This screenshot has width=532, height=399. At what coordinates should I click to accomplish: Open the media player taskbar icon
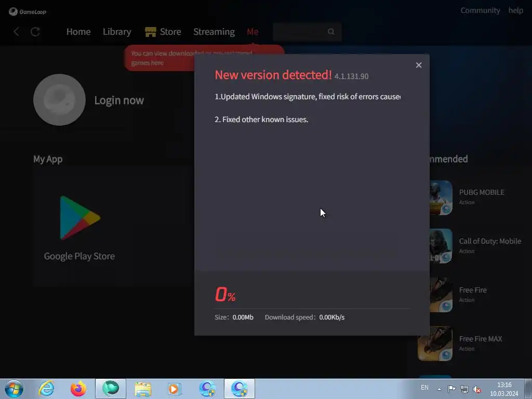click(175, 389)
